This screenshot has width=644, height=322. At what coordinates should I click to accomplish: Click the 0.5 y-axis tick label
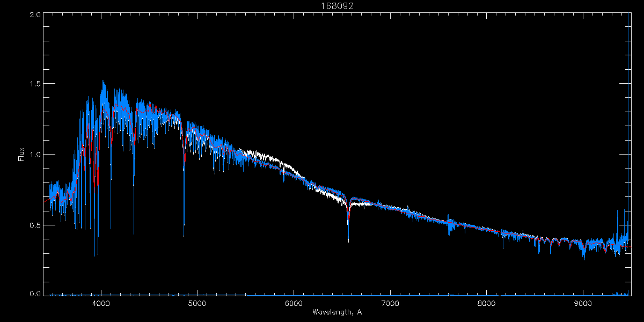34,225
